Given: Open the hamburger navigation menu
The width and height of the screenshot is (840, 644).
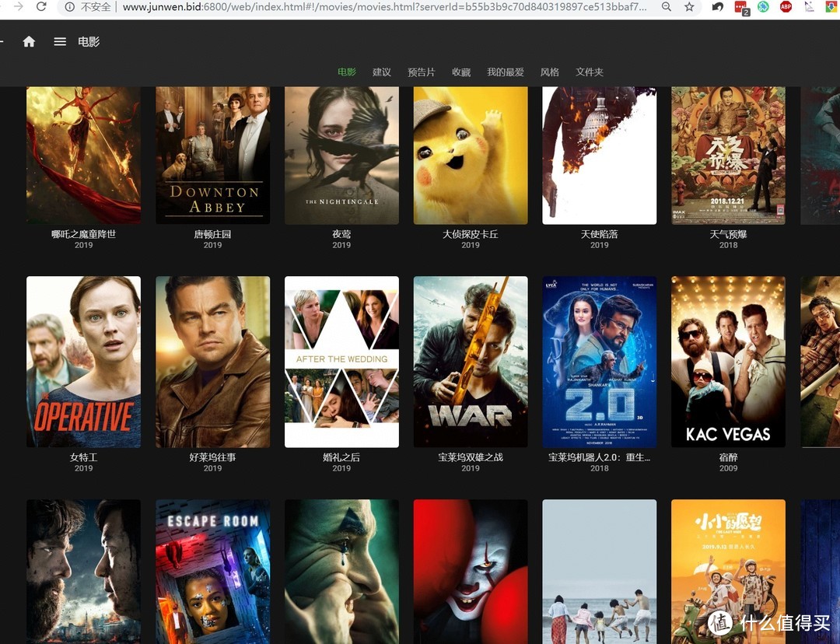Looking at the screenshot, I should (x=60, y=42).
